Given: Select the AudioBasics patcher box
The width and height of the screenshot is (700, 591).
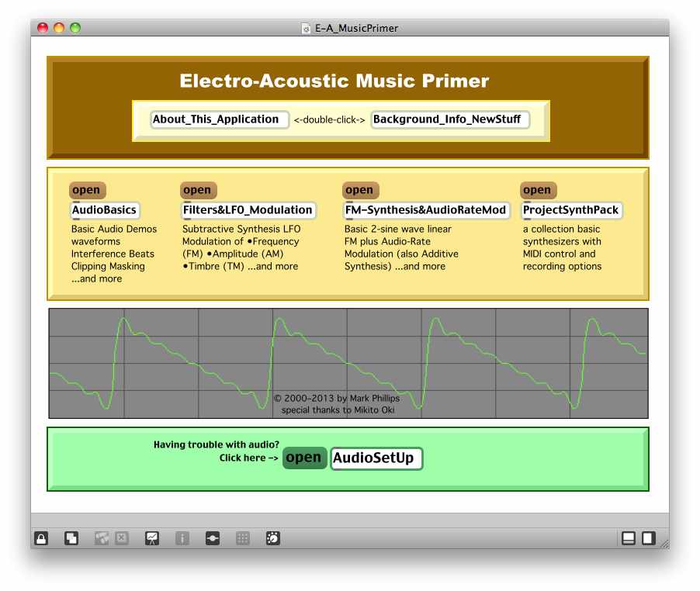Looking at the screenshot, I should coord(106,210).
